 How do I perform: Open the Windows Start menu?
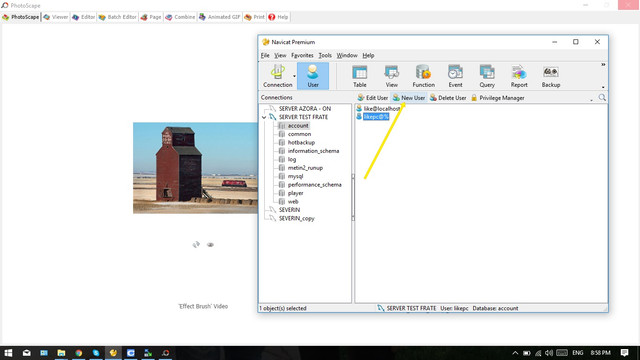click(8, 353)
